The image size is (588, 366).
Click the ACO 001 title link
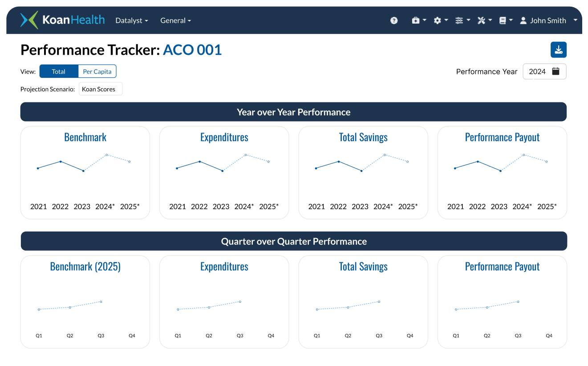[192, 50]
